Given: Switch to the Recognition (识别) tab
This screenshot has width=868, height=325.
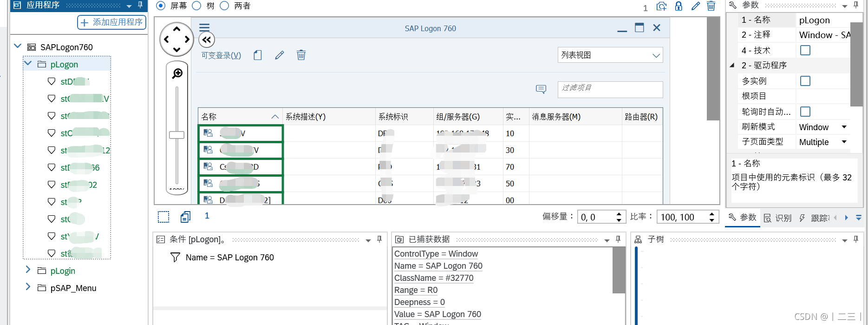Looking at the screenshot, I should (778, 218).
